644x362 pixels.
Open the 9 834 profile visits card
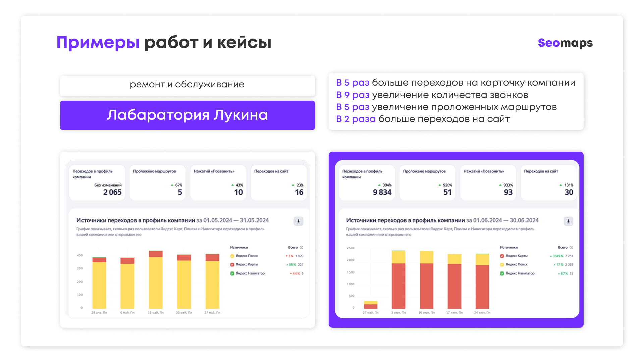(367, 183)
